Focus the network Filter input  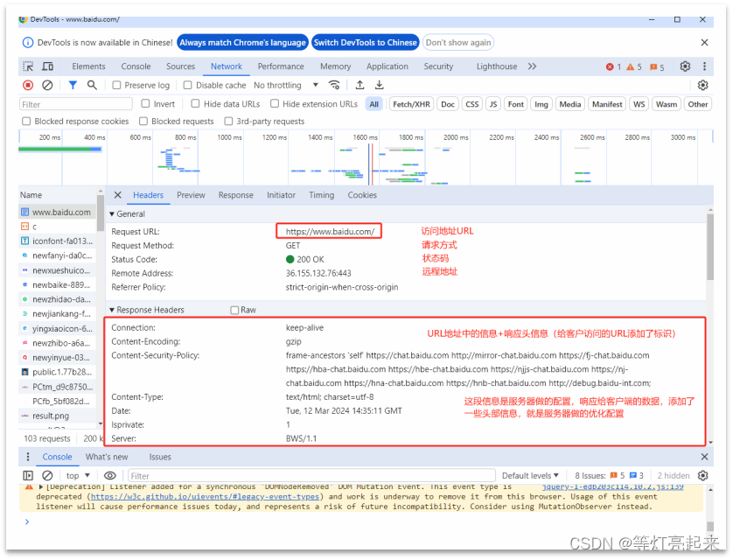click(x=76, y=104)
